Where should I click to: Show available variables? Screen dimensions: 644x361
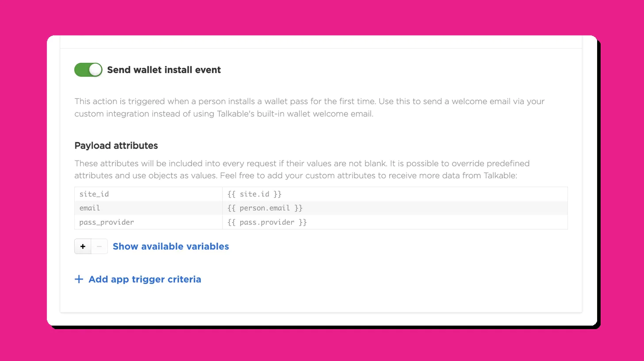pos(171,246)
